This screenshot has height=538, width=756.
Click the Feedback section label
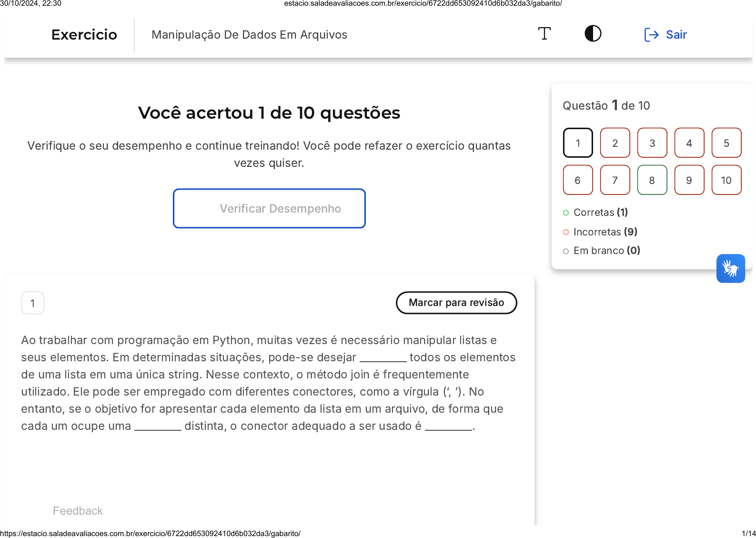pyautogui.click(x=78, y=511)
